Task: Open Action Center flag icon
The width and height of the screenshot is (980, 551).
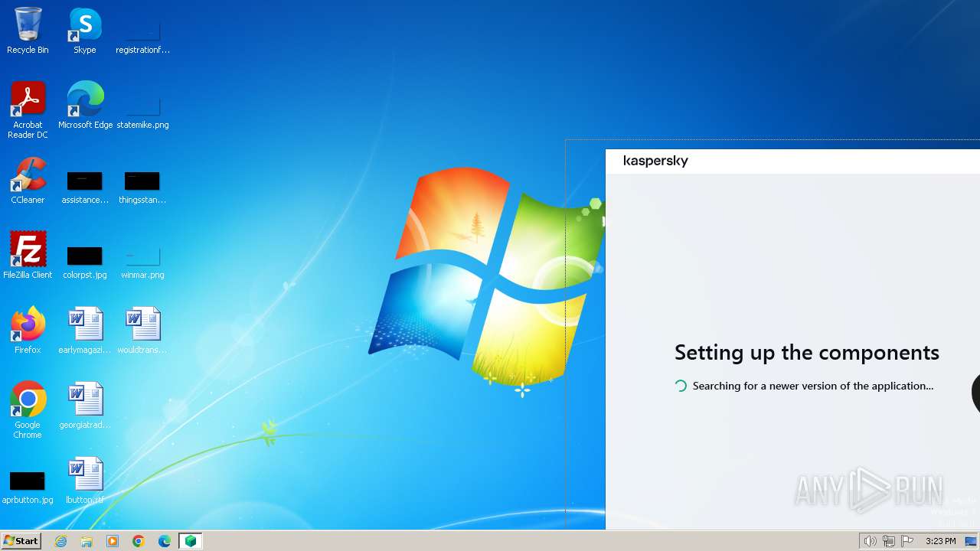Action: click(907, 541)
